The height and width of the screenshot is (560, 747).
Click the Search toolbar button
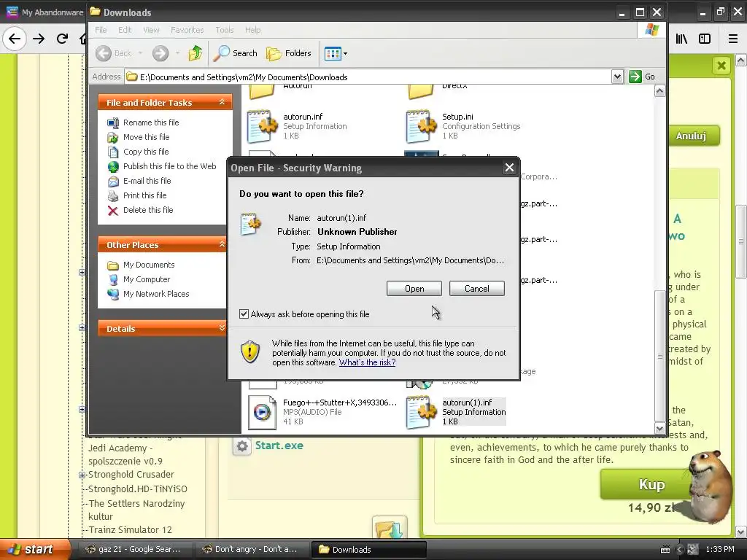[x=236, y=53]
